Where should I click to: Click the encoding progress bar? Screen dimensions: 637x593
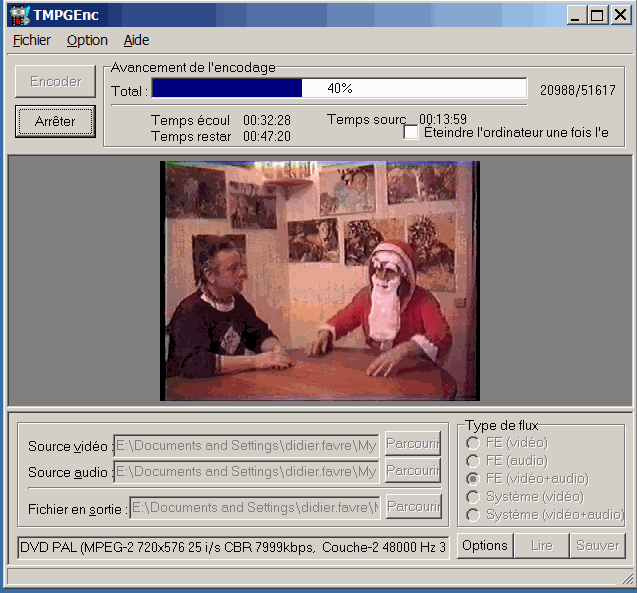[338, 88]
